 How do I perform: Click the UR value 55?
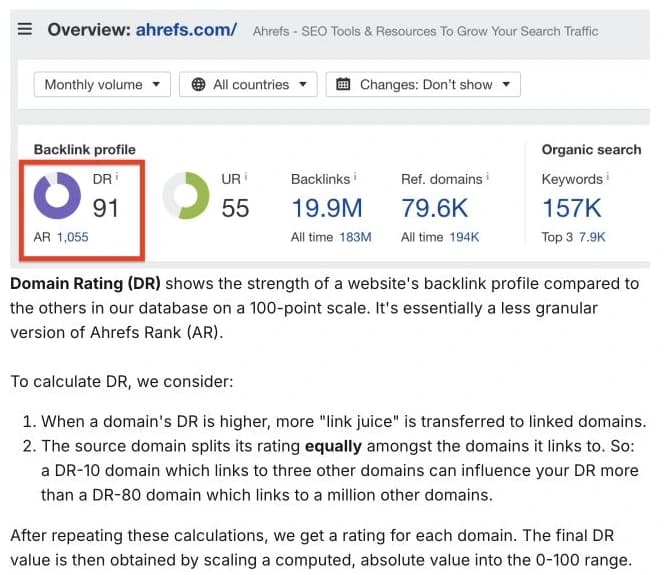(x=235, y=208)
